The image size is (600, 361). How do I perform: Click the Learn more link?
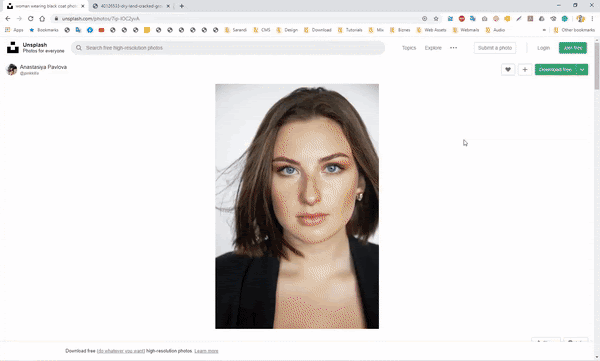click(x=206, y=351)
